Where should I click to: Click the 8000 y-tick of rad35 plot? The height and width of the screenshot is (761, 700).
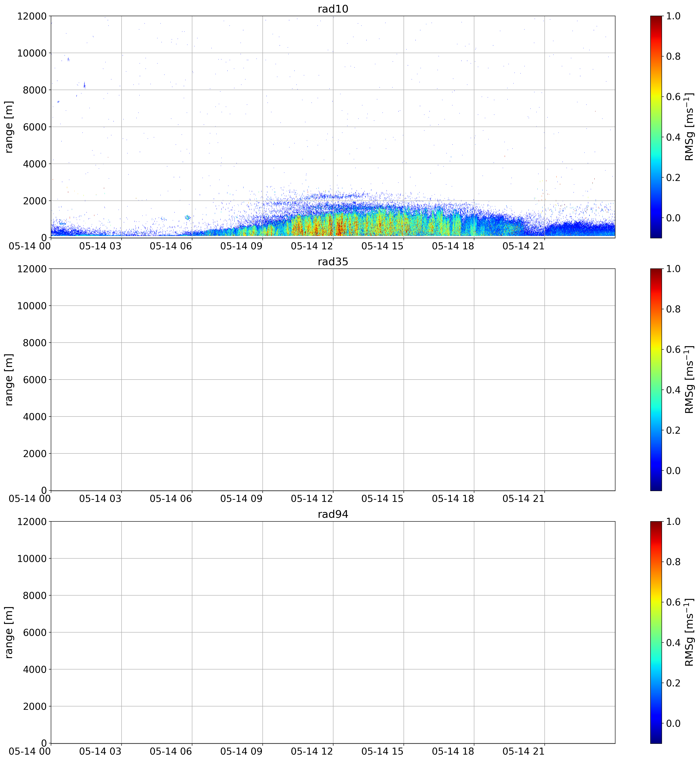click(x=34, y=343)
